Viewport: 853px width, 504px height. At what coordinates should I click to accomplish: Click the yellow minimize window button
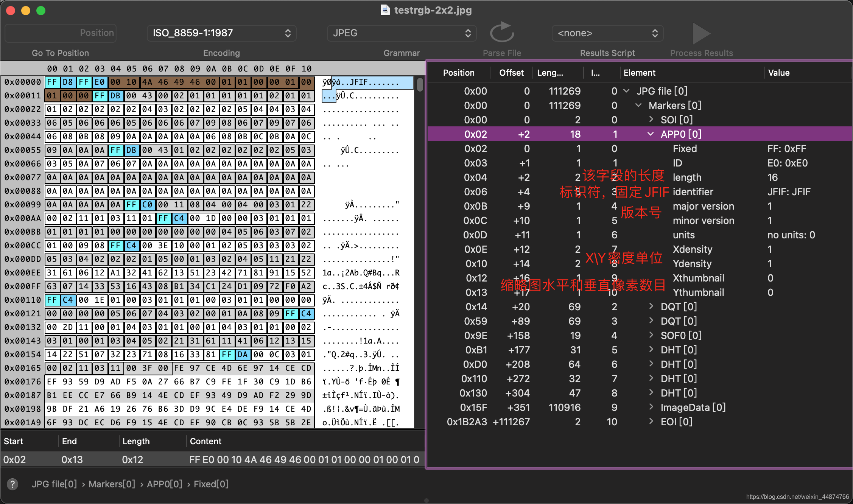26,11
